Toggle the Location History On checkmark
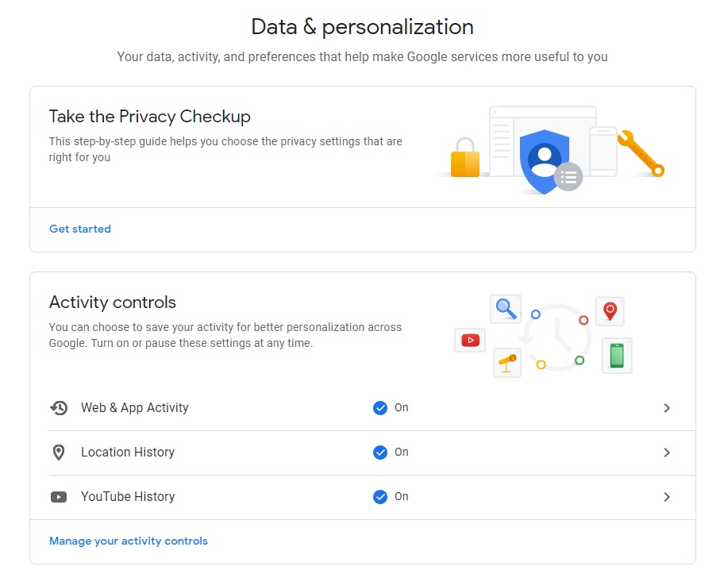This screenshot has height=574, width=728. coord(380,453)
